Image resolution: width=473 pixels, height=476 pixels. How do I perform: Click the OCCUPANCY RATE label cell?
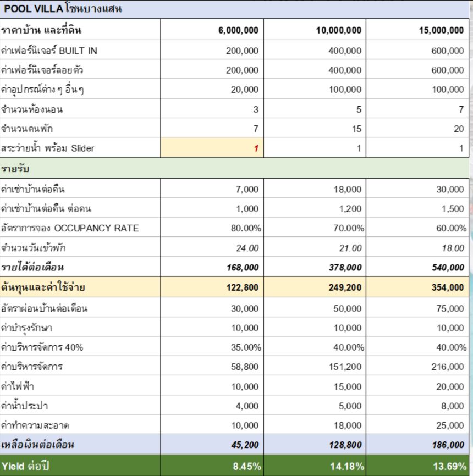[x=70, y=228]
